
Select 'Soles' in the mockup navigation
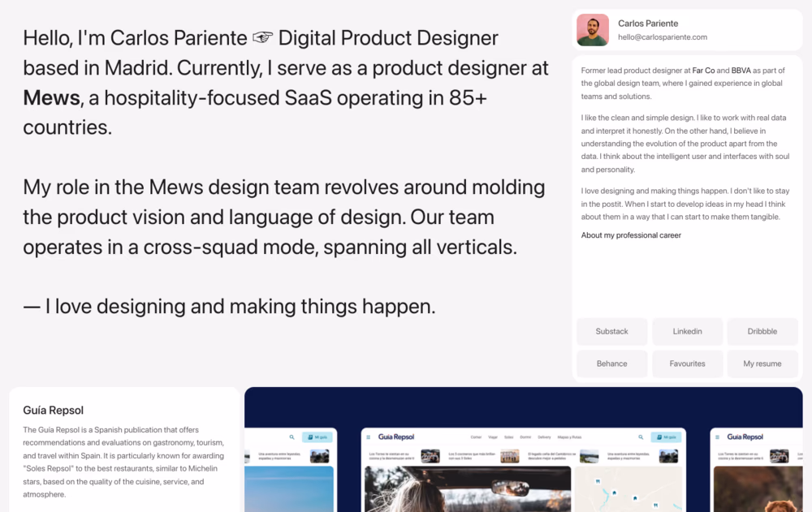(508, 437)
